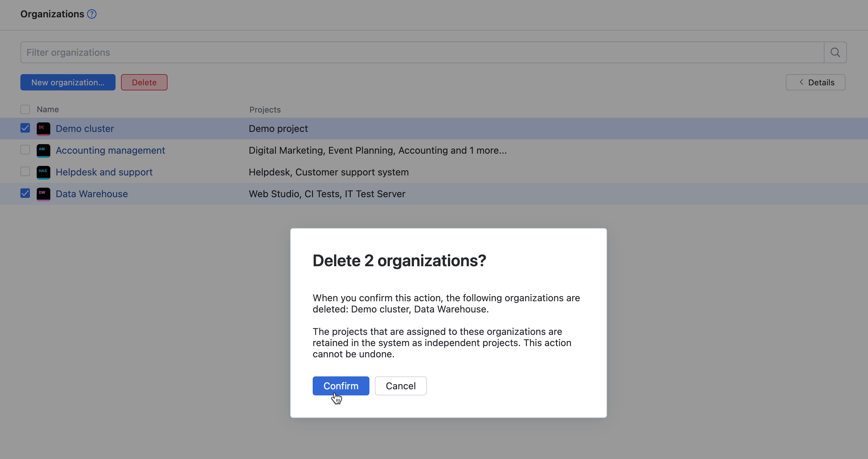Check the Accounting management checkbox

(25, 150)
